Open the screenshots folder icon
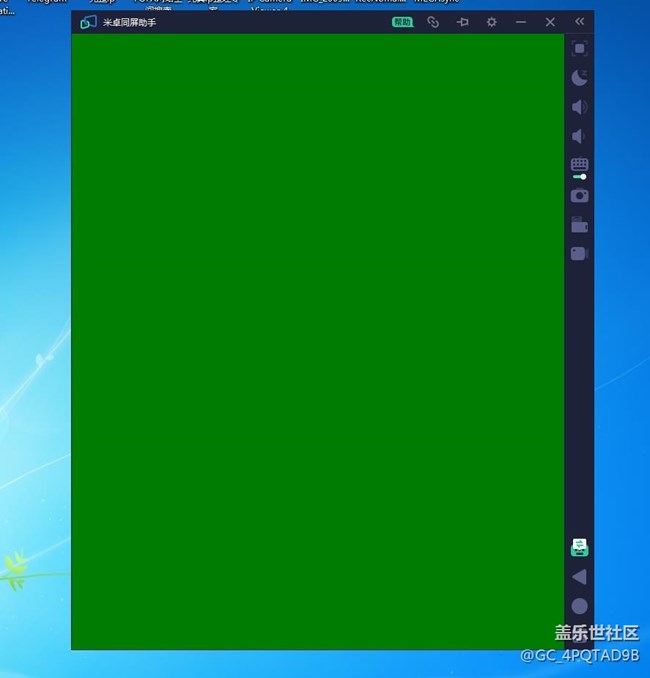This screenshot has height=678, width=650. 579,225
